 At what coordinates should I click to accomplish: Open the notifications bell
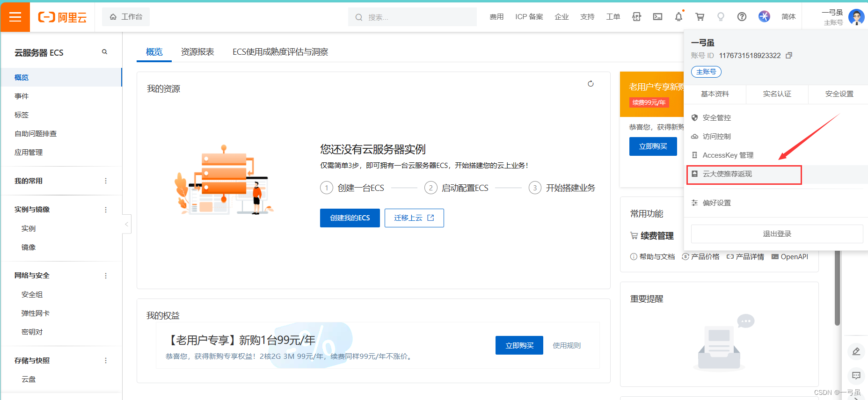(x=678, y=17)
